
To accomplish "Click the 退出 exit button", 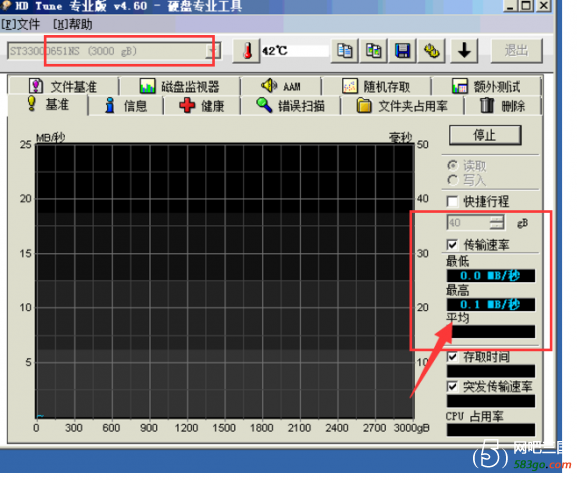I will [516, 51].
